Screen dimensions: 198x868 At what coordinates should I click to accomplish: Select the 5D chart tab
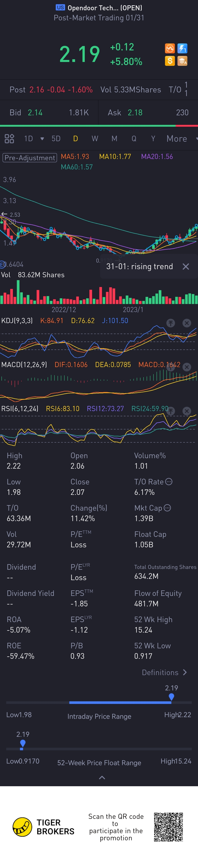pyautogui.click(x=56, y=138)
